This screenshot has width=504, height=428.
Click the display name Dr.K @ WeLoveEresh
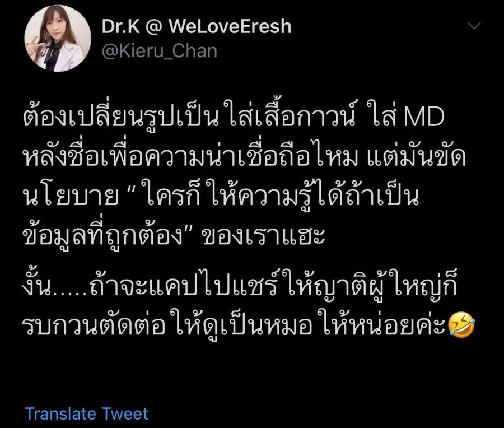pyautogui.click(x=197, y=26)
